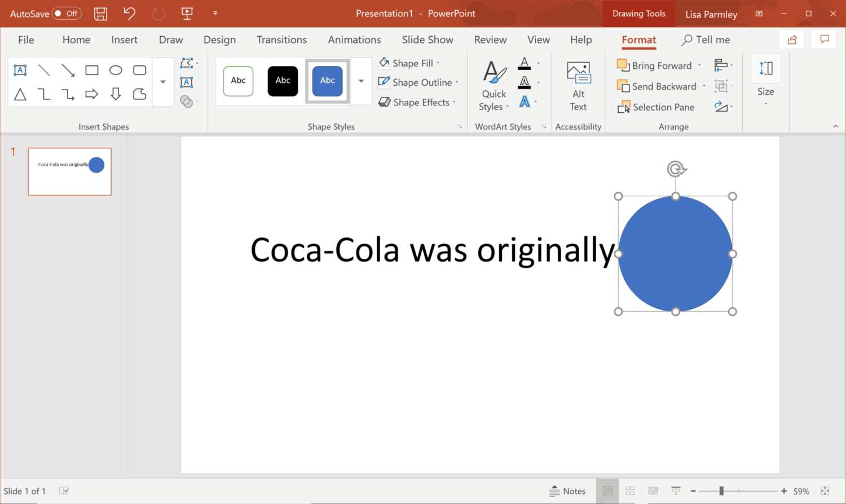Toggle AutoSave switch
Image resolution: width=846 pixels, height=504 pixels.
tap(67, 14)
